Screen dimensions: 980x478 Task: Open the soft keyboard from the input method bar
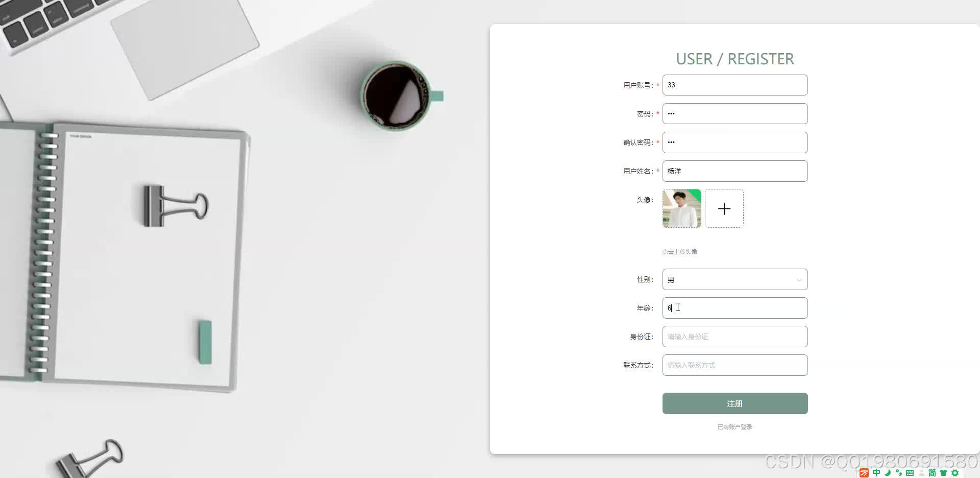click(x=910, y=472)
